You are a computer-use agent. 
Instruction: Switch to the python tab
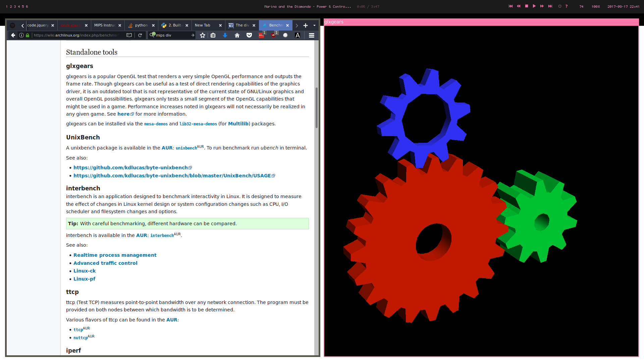point(141,25)
